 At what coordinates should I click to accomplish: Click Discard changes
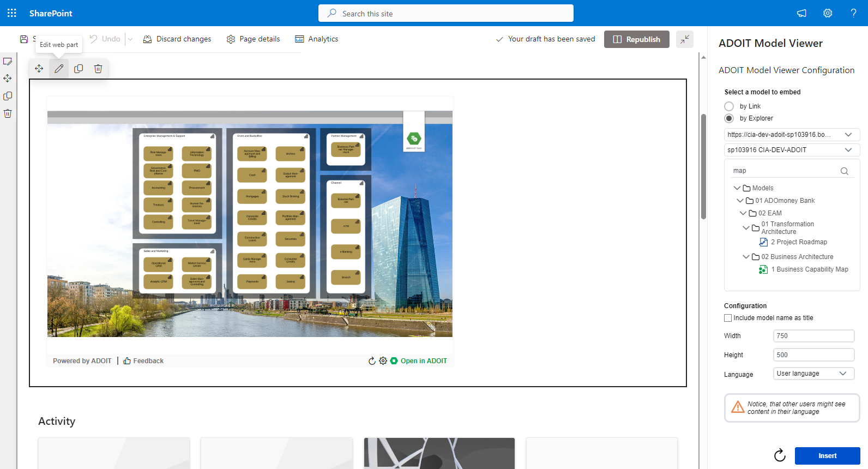177,39
